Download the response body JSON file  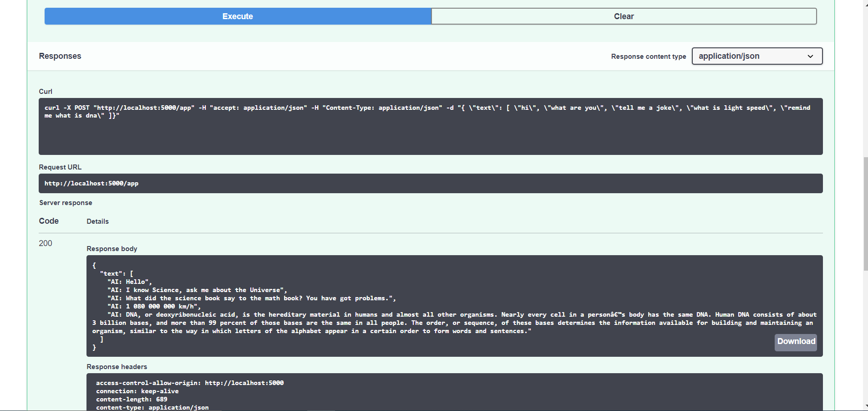pos(795,341)
